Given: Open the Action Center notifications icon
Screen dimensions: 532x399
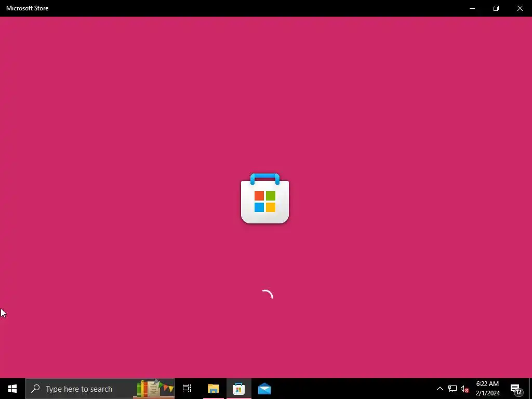Looking at the screenshot, I should tap(516, 389).
